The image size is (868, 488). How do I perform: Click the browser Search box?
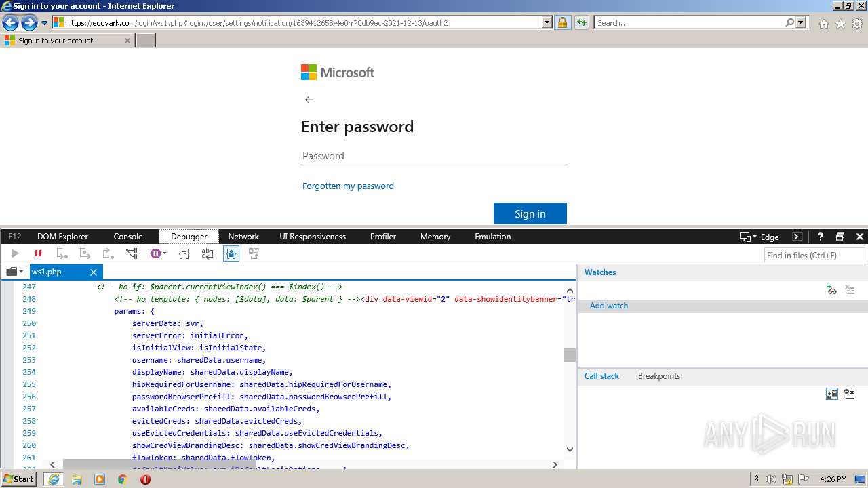click(x=689, y=22)
